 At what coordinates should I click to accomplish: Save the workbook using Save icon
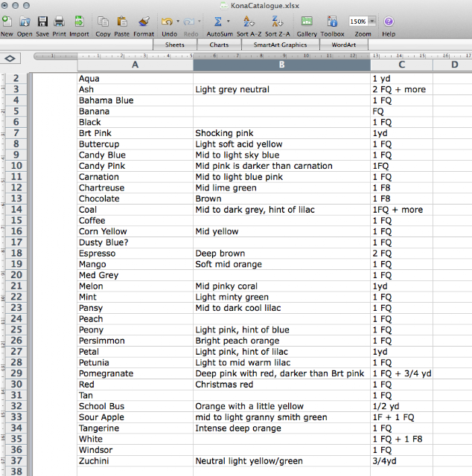tap(42, 22)
